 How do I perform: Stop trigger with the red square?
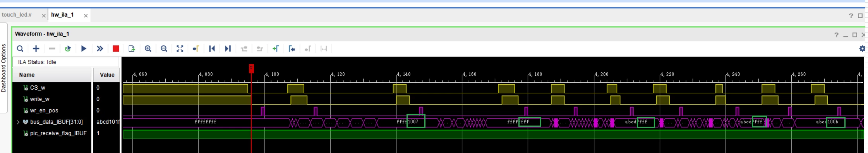point(116,49)
